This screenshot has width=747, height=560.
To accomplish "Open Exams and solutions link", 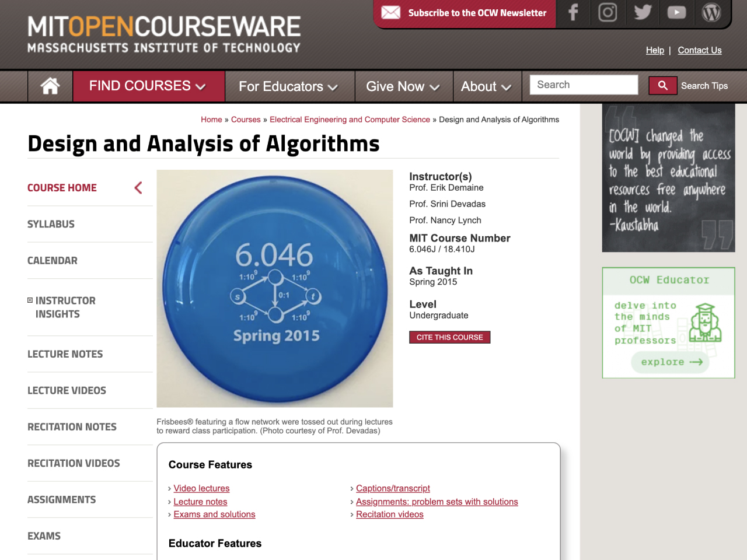I will (x=214, y=514).
